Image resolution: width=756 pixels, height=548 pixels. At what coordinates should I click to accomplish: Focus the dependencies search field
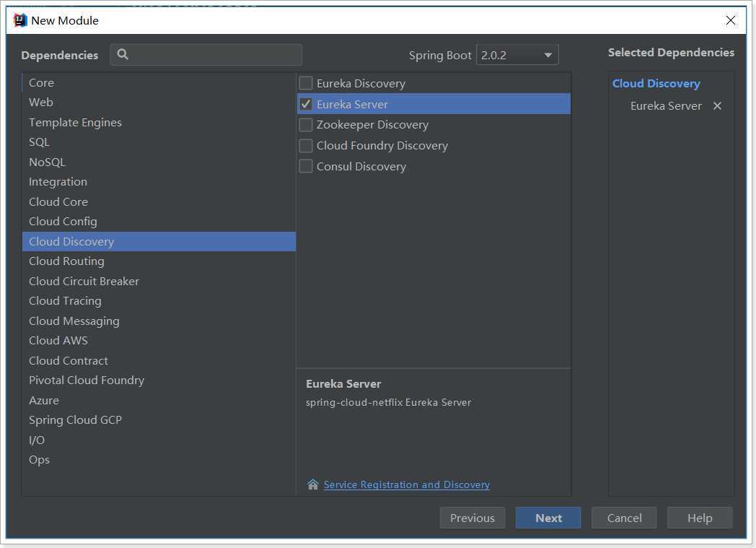point(206,54)
